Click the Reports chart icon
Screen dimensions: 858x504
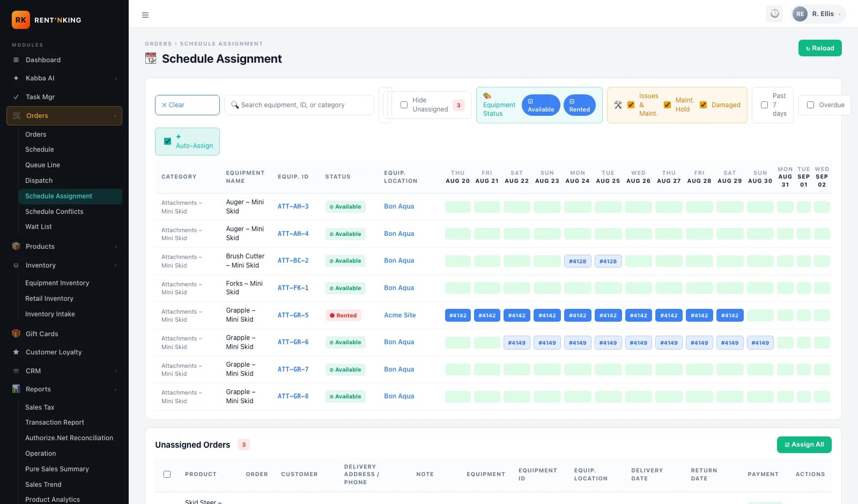click(x=16, y=389)
